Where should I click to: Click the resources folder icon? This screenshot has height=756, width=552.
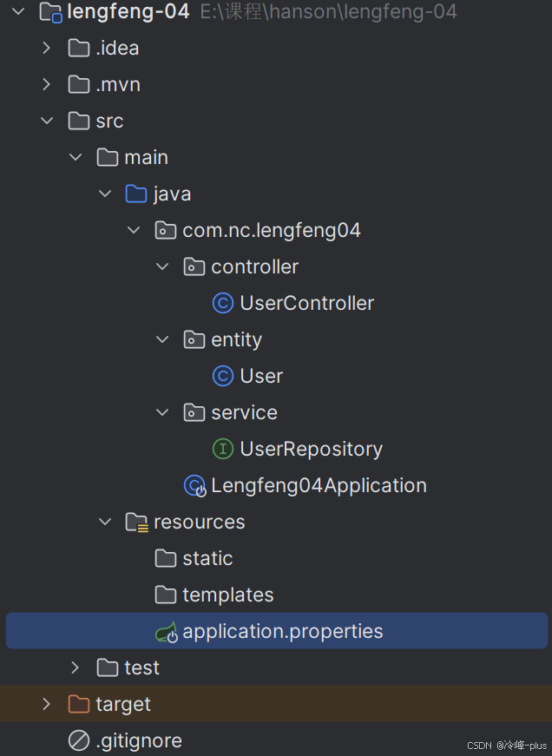coord(136,522)
